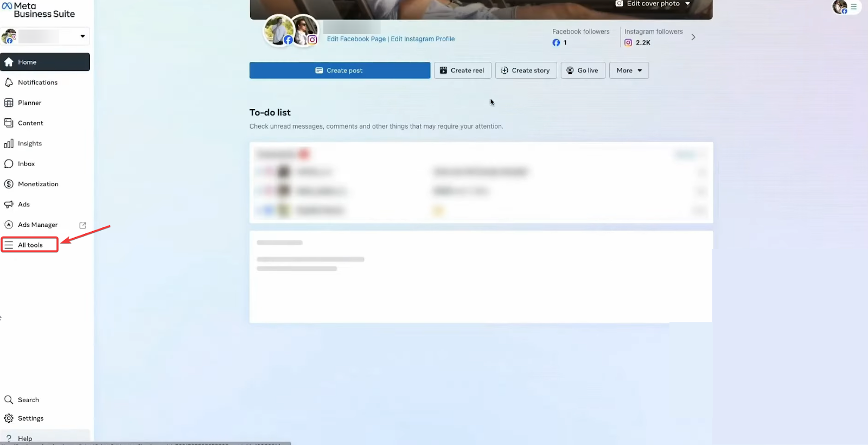
Task: Click the Go live broadcast icon
Action: pyautogui.click(x=570, y=71)
